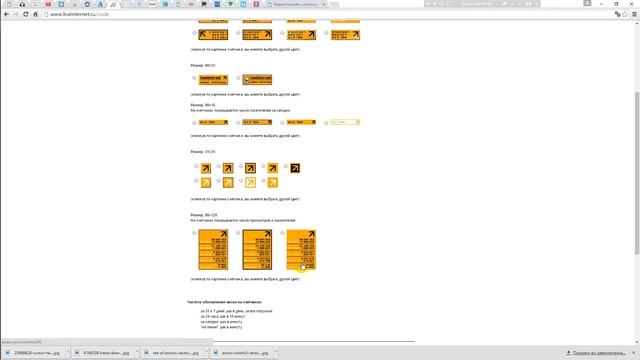Open the browser home page icon

(x=36, y=14)
